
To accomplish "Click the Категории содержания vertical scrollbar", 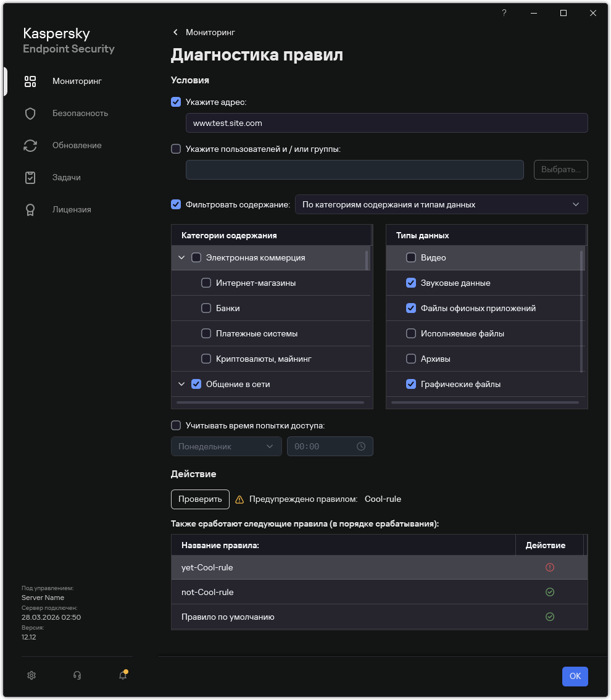I will pos(367,260).
